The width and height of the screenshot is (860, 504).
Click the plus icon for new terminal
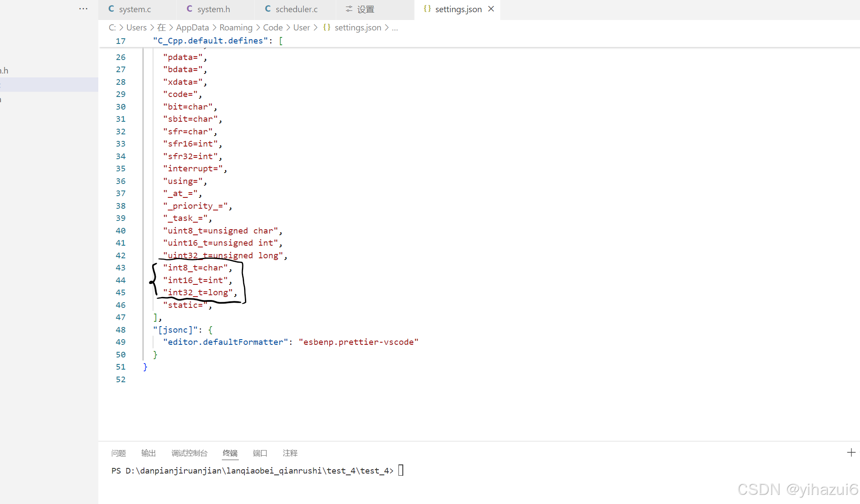851,453
